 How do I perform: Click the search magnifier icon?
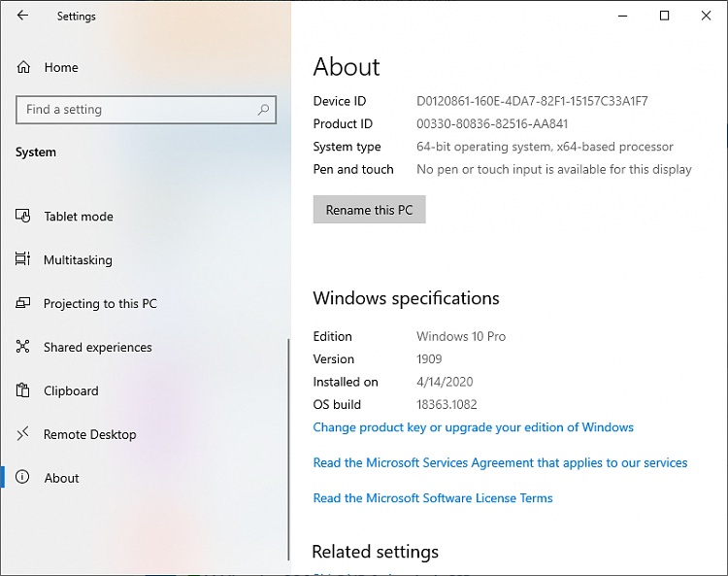coord(263,110)
